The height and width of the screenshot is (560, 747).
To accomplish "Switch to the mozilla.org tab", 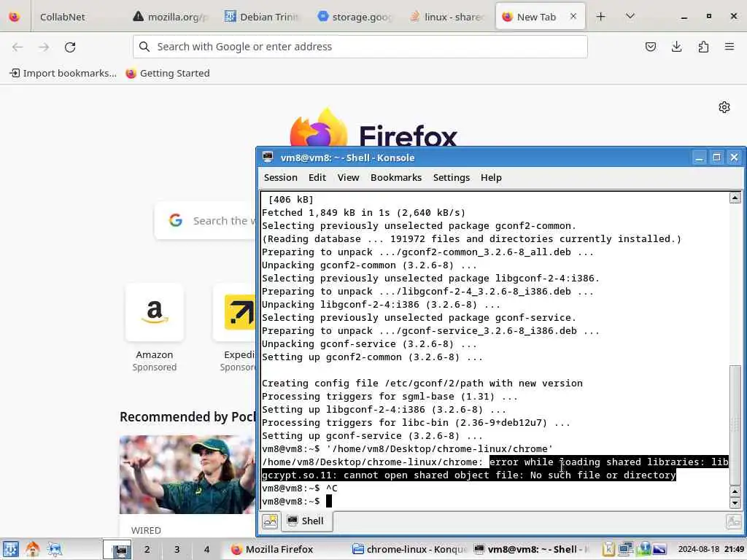I will coord(171,17).
